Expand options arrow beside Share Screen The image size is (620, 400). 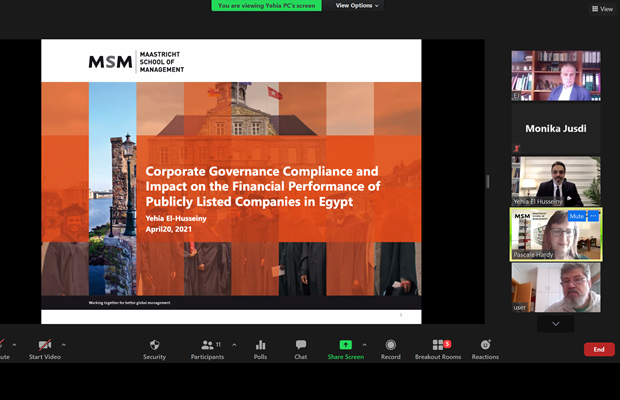(364, 345)
